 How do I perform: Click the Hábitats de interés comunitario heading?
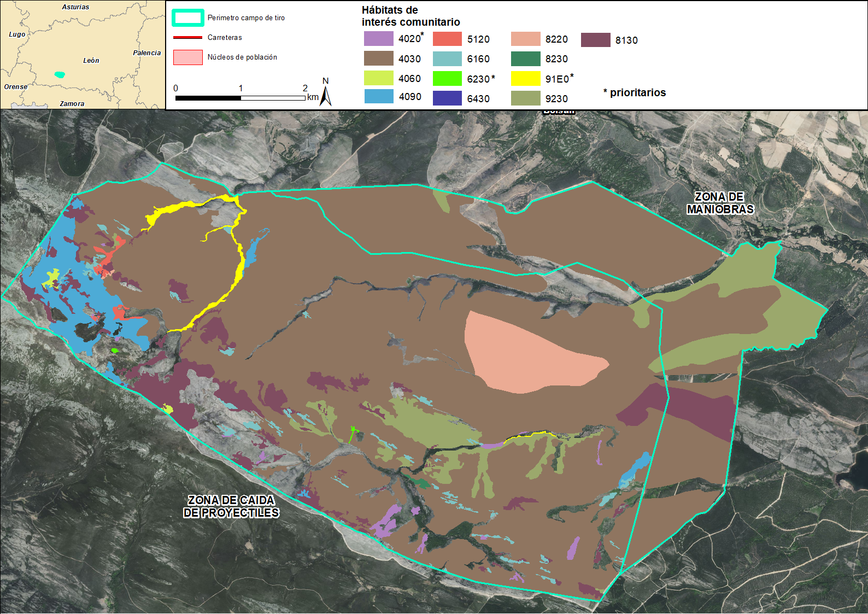(410, 16)
